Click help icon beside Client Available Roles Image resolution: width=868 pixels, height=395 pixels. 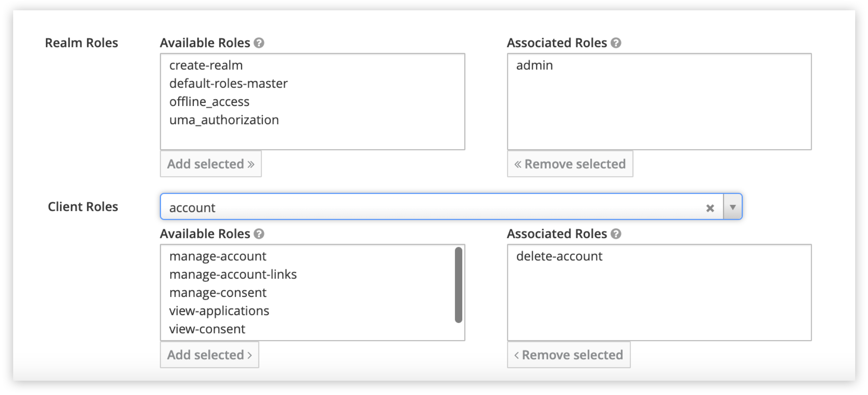coord(259,234)
